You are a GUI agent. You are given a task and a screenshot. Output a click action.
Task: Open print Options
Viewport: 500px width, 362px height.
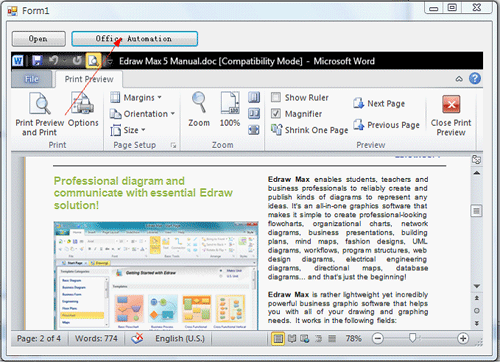[83, 110]
